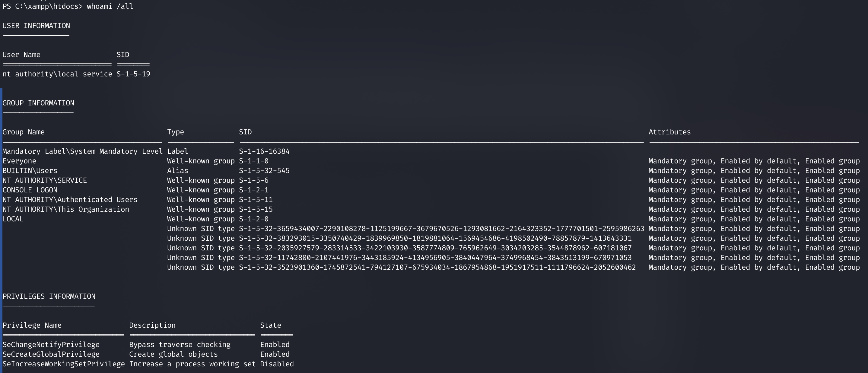Click the SeChangeNotifyPrivilege entry
The image size is (868, 373).
point(51,344)
